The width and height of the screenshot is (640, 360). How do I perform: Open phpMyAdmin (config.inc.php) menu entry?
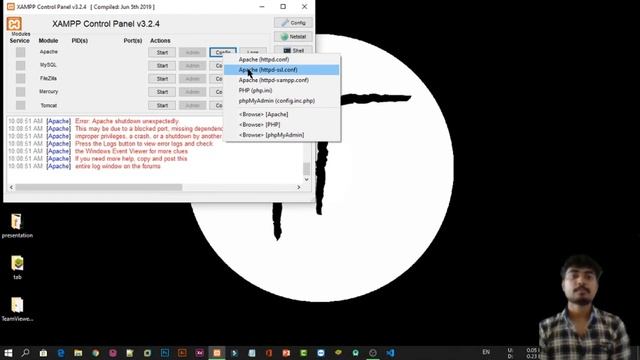tap(282, 101)
